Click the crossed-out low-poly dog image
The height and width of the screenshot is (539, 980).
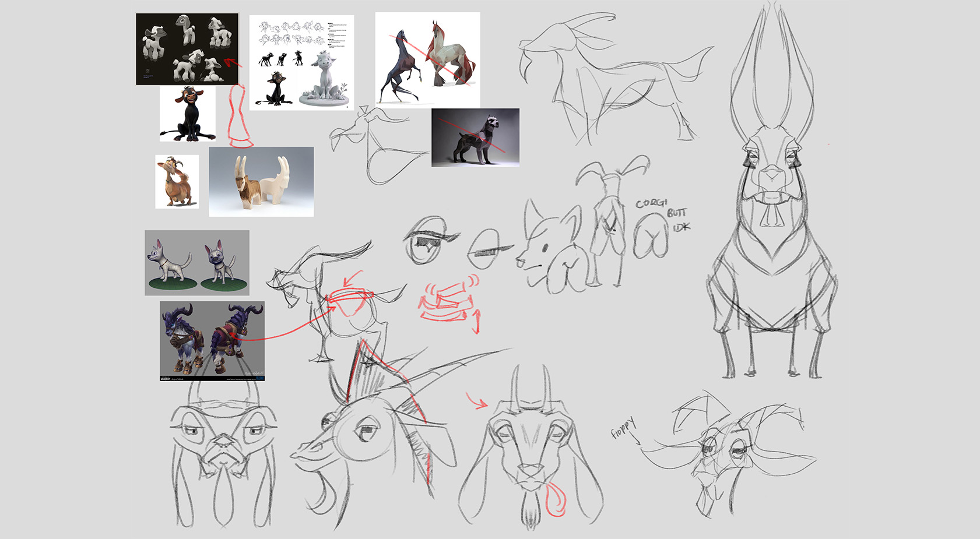[x=475, y=138]
